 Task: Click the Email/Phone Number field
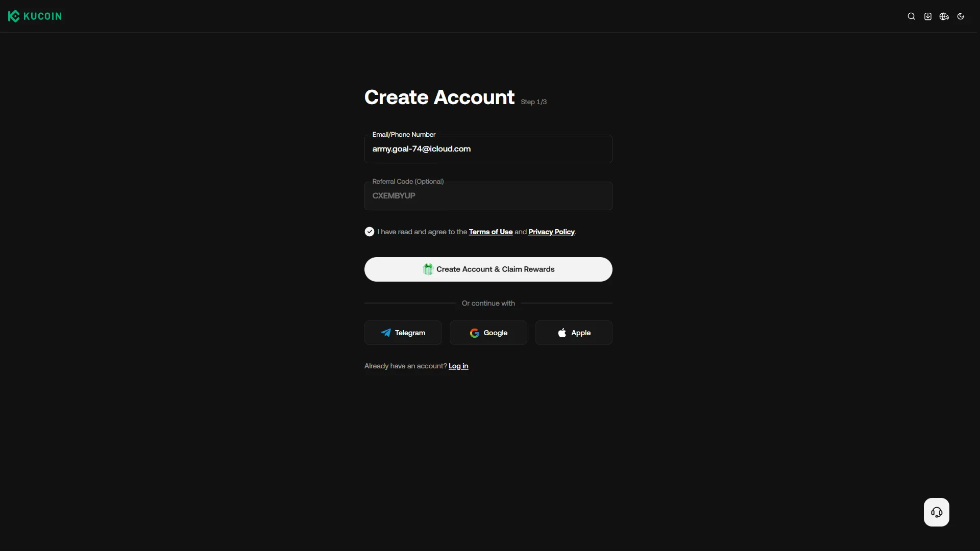tap(488, 149)
